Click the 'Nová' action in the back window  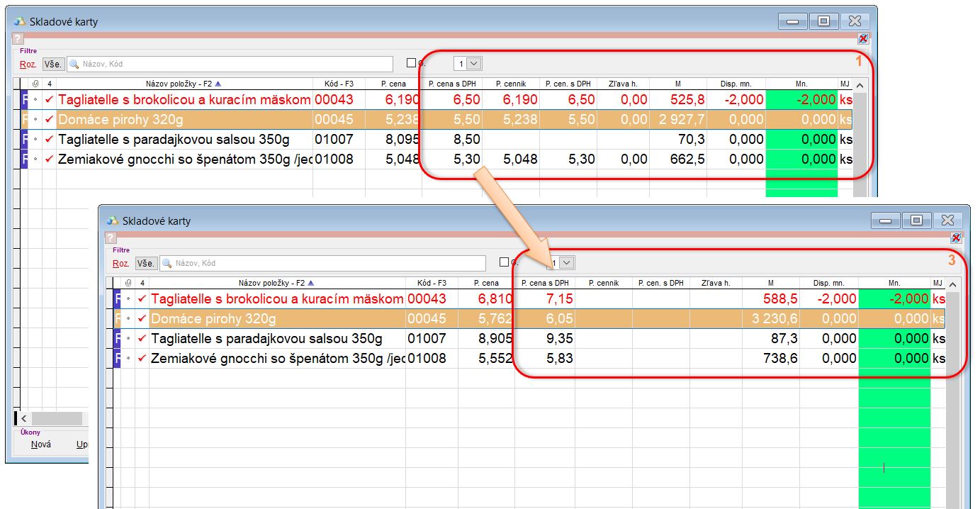coord(40,445)
